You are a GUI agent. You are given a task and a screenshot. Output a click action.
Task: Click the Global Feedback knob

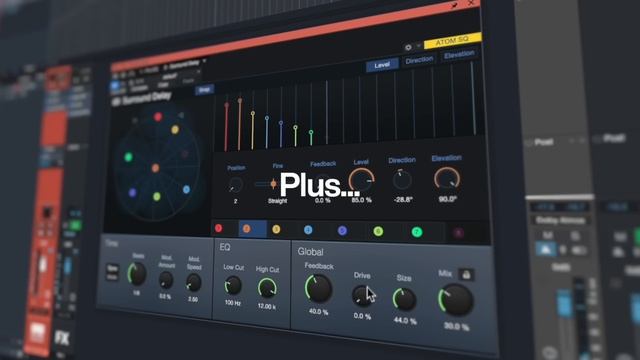[318, 289]
